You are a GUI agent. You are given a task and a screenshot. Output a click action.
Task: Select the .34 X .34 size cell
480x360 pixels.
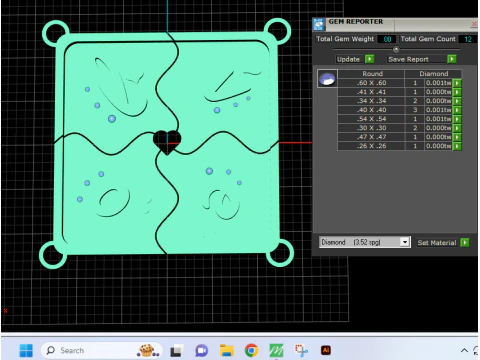pos(371,101)
